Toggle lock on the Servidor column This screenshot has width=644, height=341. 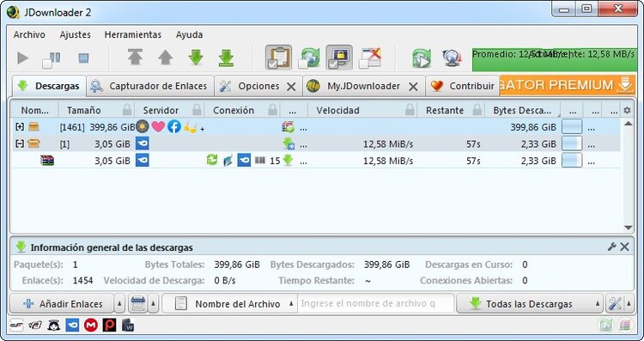197,110
